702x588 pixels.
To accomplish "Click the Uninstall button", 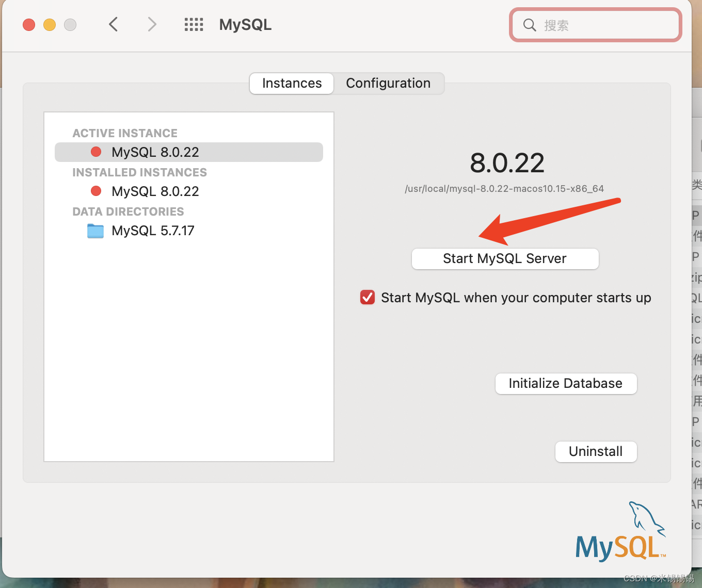I will point(596,451).
